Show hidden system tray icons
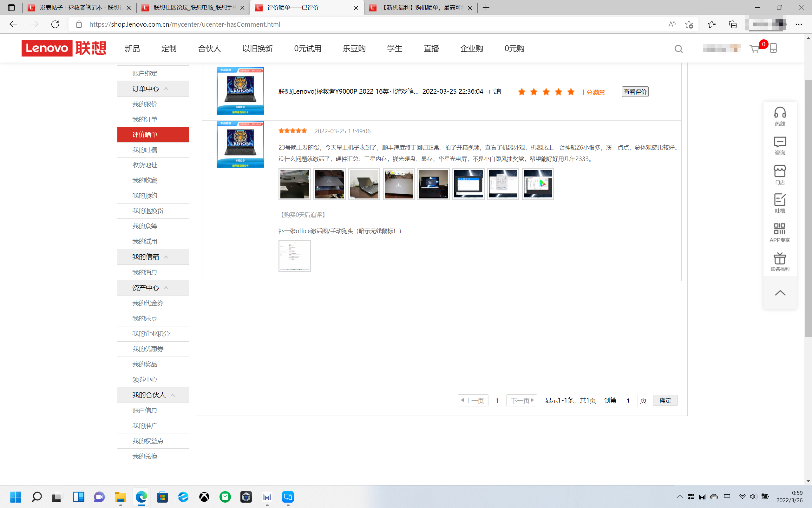Image resolution: width=812 pixels, height=508 pixels. (679, 497)
